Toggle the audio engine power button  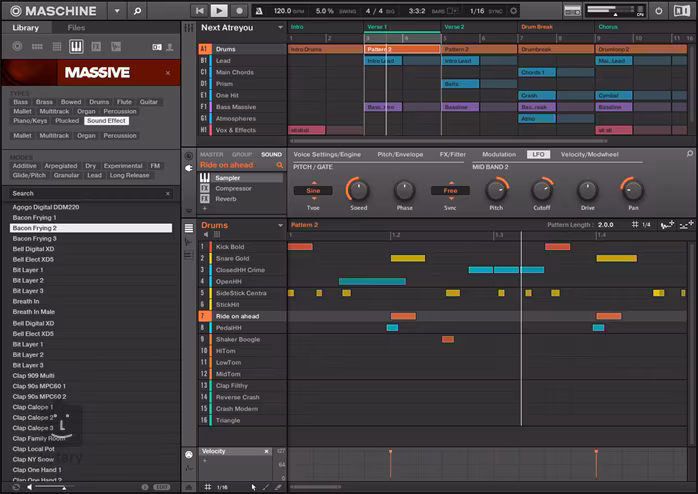[658, 11]
